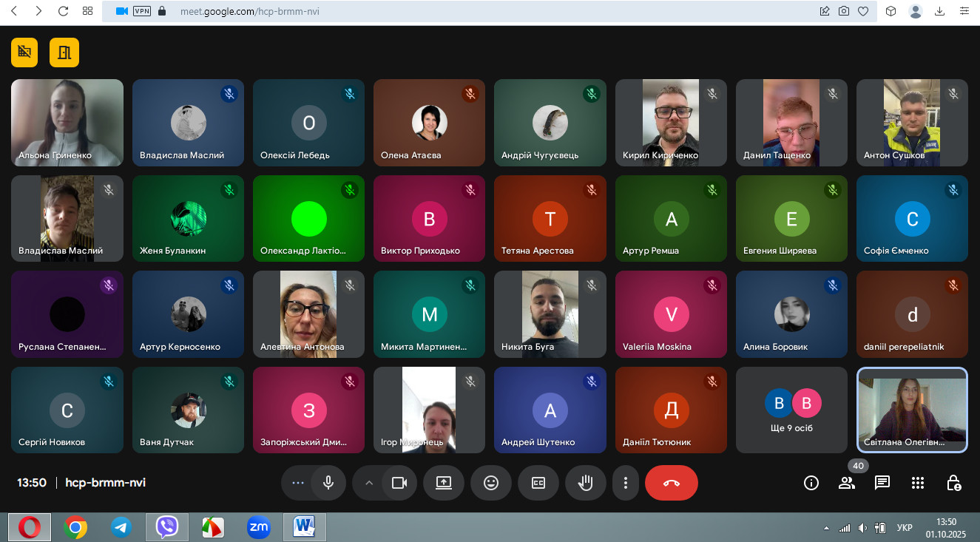The image size is (980, 542).
Task: Click the address bar URL meet.google.com
Action: pos(250,11)
